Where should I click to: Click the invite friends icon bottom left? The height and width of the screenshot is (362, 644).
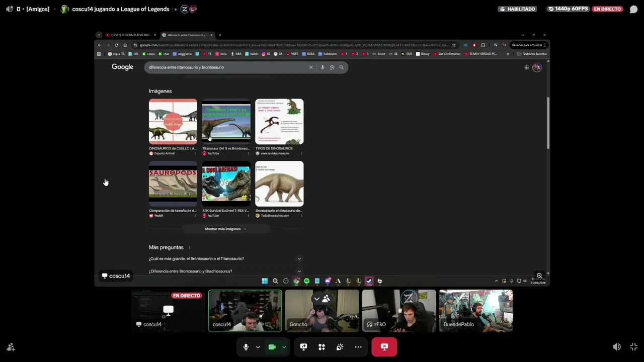pos(11,347)
